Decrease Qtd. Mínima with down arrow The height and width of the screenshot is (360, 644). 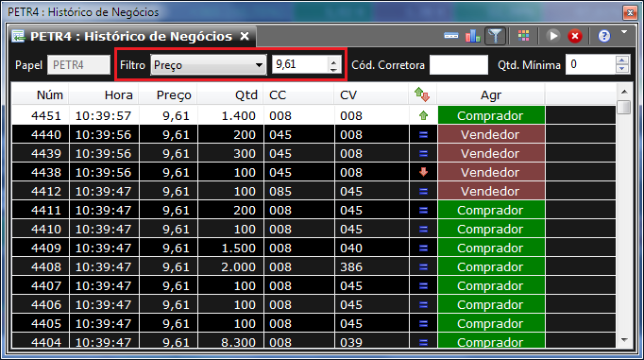[622, 70]
